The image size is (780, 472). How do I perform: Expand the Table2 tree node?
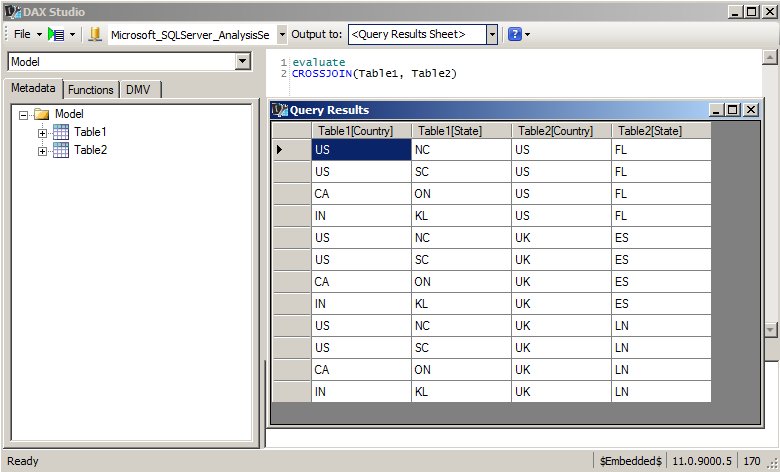coord(43,151)
